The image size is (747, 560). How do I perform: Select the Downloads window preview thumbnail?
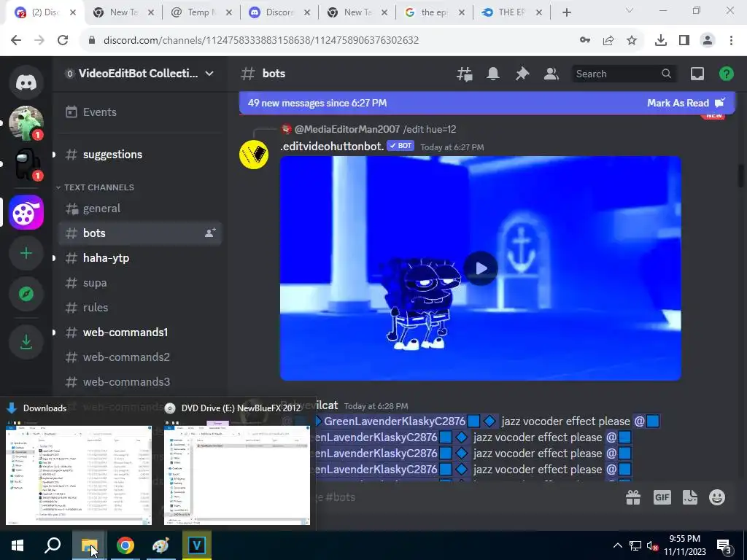pyautogui.click(x=79, y=475)
